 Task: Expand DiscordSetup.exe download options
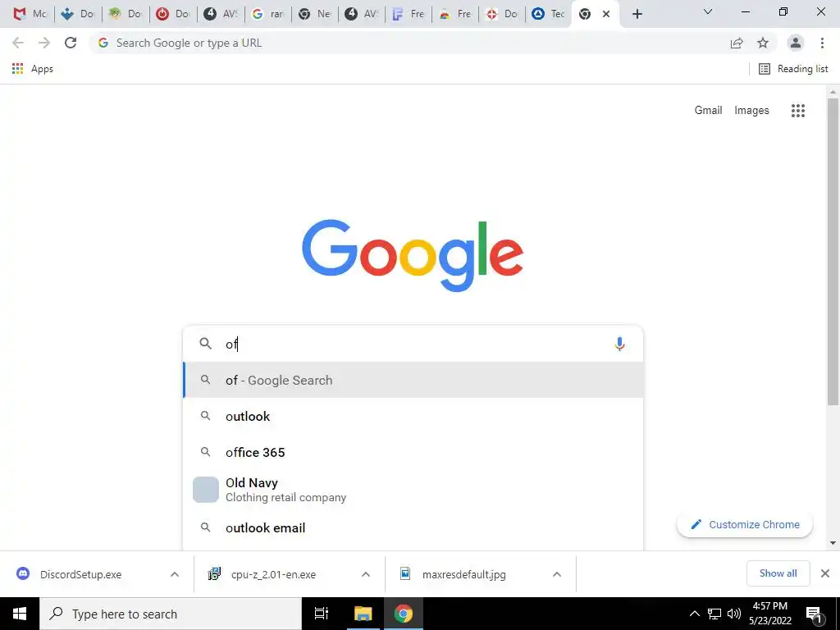174,574
